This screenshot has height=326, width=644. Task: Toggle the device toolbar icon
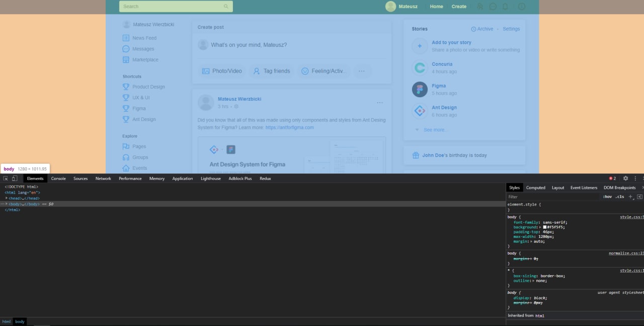(x=15, y=178)
